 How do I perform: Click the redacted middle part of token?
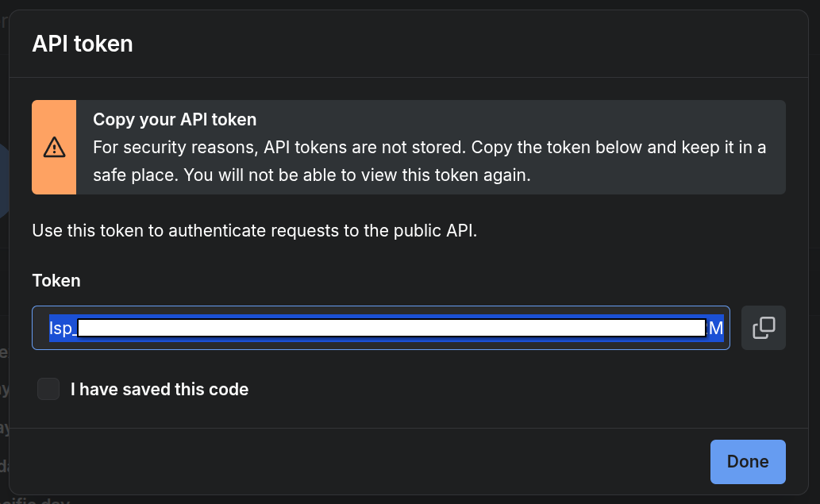pyautogui.click(x=391, y=328)
